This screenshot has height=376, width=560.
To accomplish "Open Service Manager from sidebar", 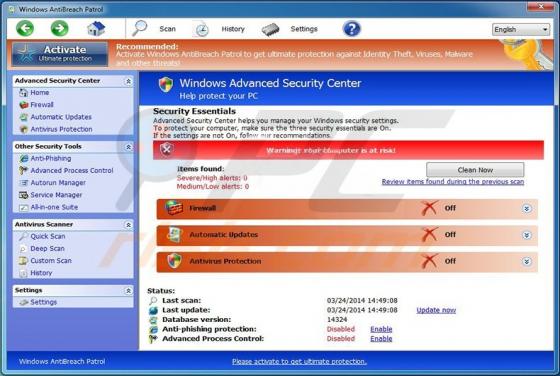I will pyautogui.click(x=56, y=195).
